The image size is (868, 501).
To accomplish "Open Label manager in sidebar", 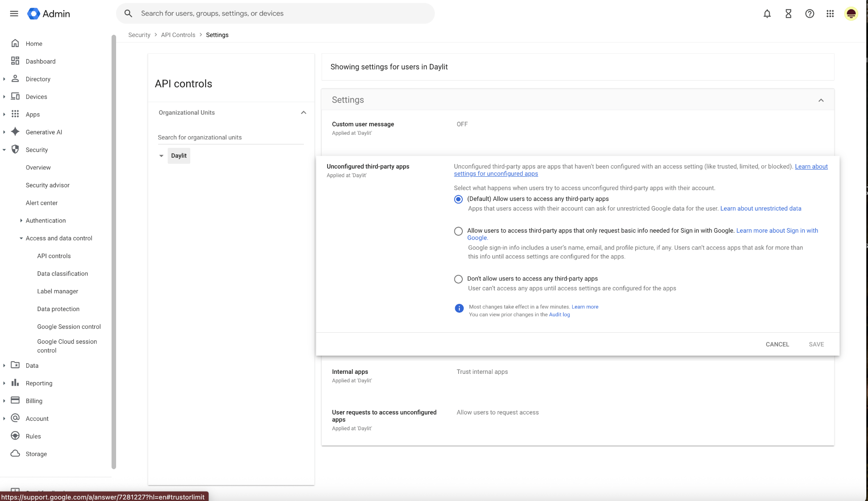I will click(58, 292).
